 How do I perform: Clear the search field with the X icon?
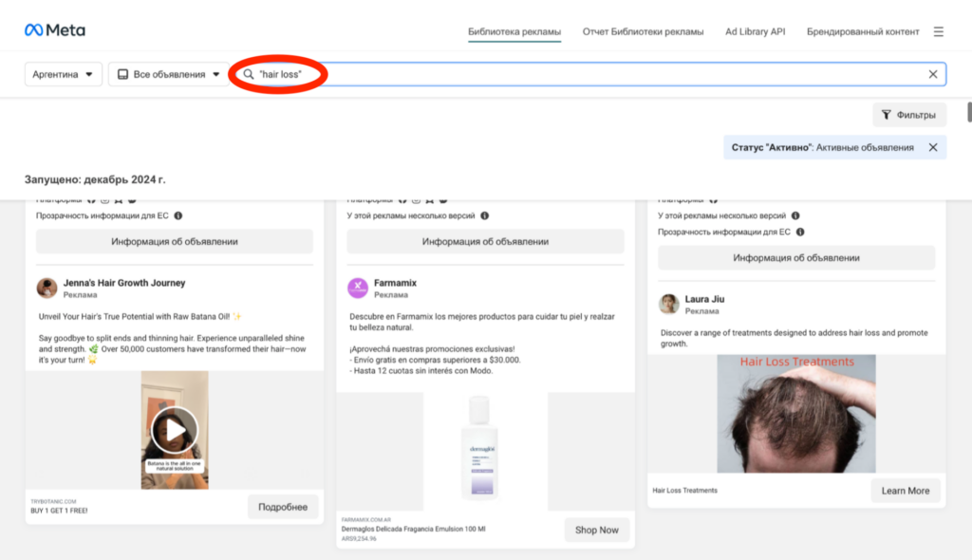[x=933, y=74]
